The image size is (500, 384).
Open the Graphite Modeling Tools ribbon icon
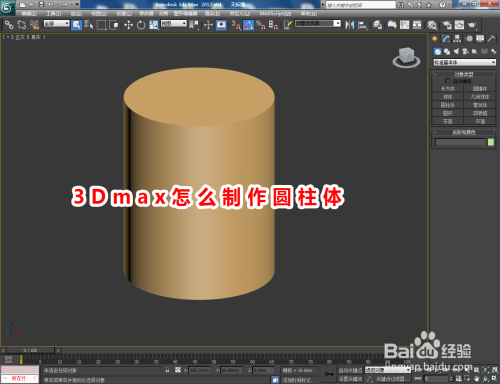point(392,25)
